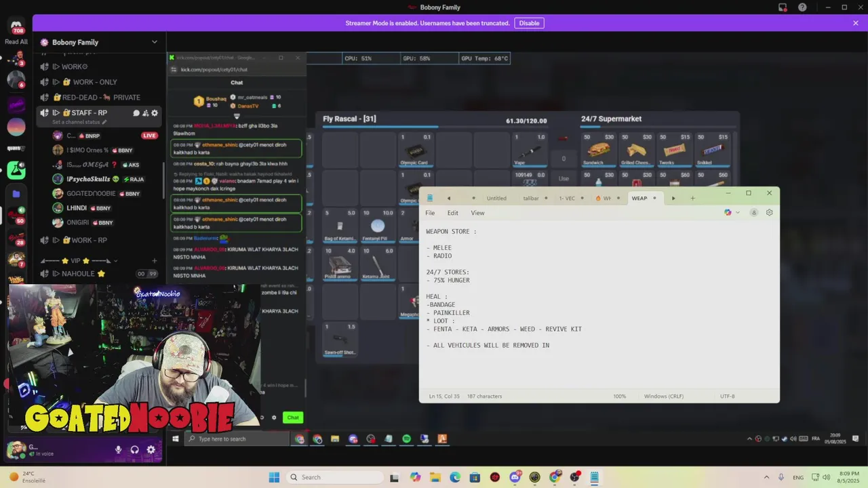This screenshot has width=868, height=488.
Task: Switch to the Untitled tab in Notepad
Action: [x=496, y=198]
